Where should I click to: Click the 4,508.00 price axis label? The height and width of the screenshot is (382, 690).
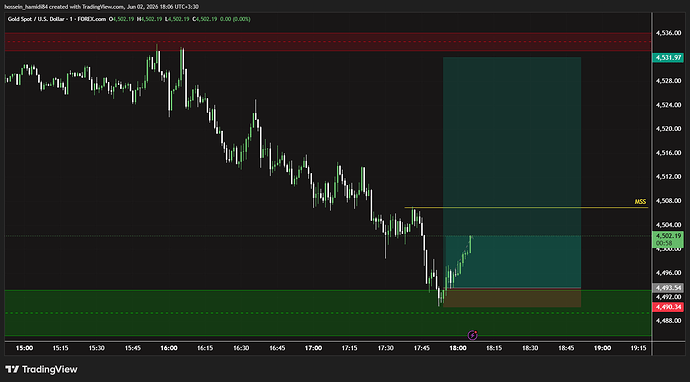[668, 201]
